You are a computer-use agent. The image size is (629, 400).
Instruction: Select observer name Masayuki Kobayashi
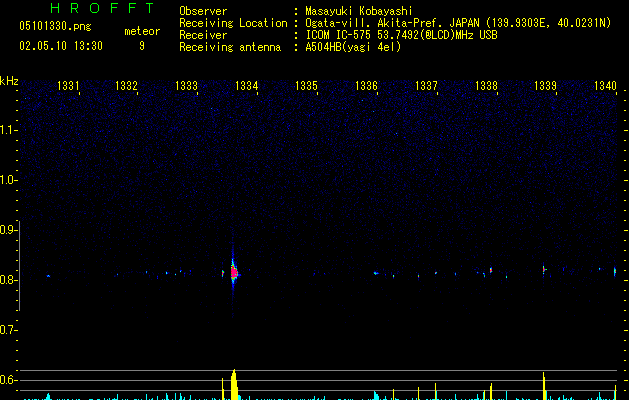click(359, 11)
